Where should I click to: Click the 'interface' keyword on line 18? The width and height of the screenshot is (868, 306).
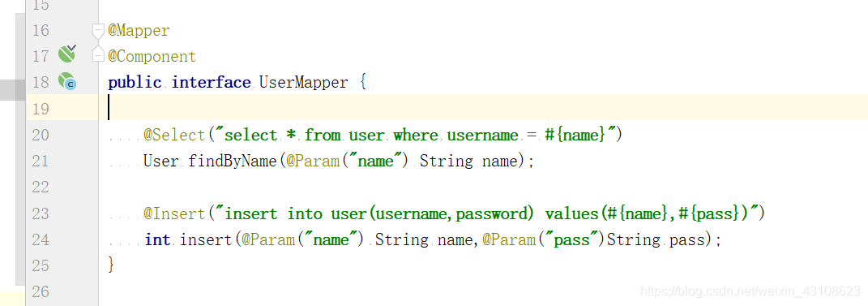[x=211, y=83]
